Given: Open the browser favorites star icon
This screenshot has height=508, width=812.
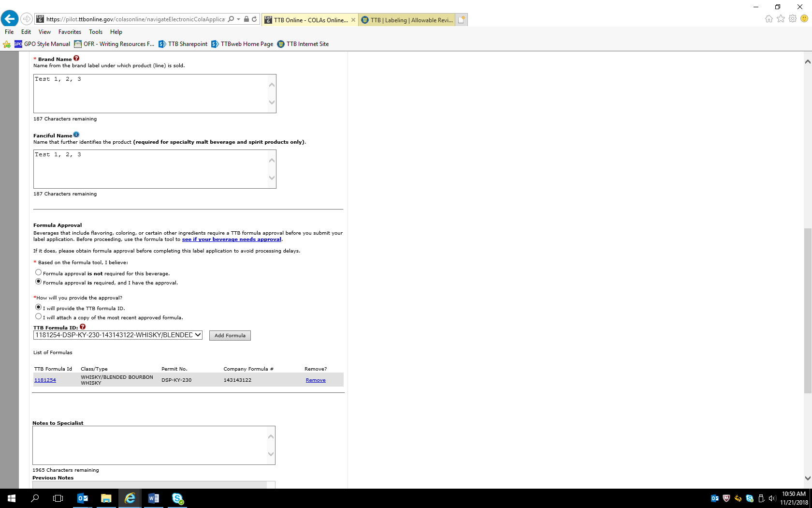Looking at the screenshot, I should coord(781,19).
